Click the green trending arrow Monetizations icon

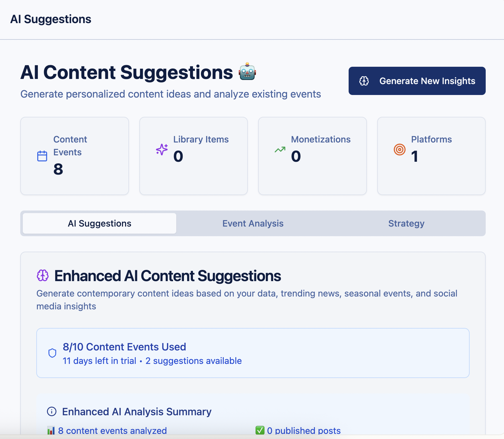click(280, 150)
